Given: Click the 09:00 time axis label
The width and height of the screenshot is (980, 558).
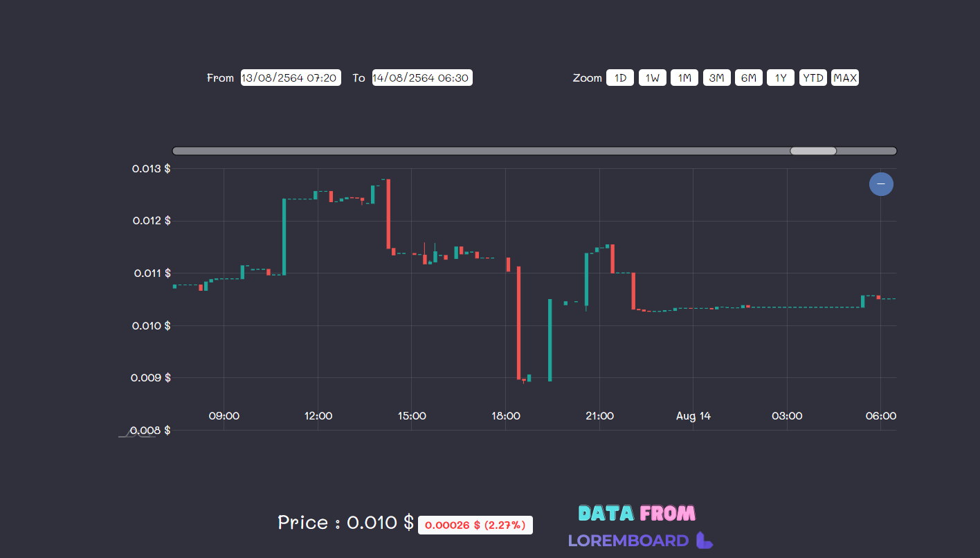Looking at the screenshot, I should (x=224, y=416).
